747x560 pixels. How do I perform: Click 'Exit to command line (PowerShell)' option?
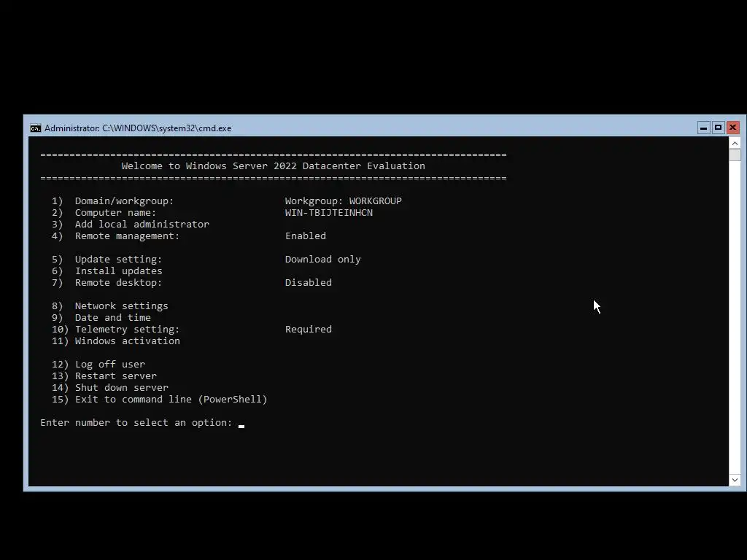click(160, 399)
